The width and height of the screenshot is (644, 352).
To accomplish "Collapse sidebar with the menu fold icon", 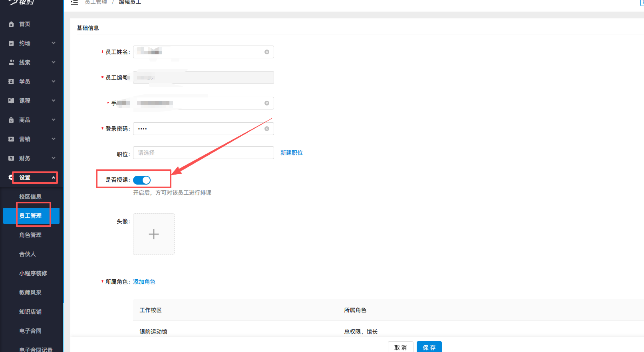I will [x=74, y=2].
